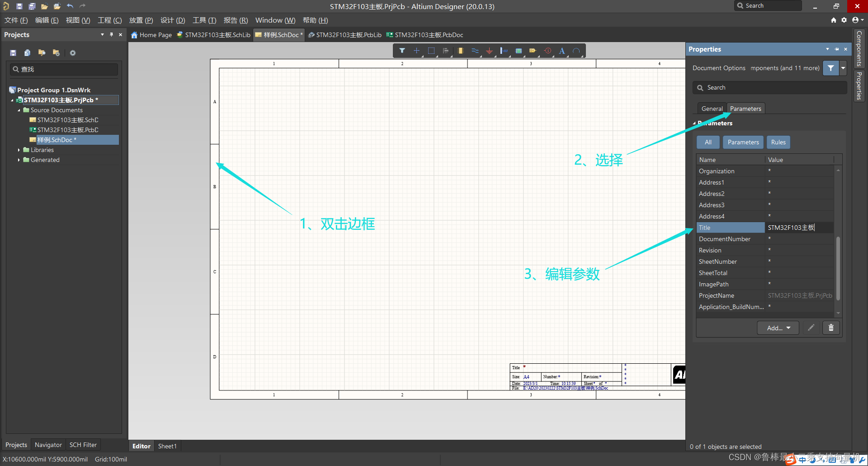Click the Save icon in the title bar
The width and height of the screenshot is (868, 466).
(19, 6)
